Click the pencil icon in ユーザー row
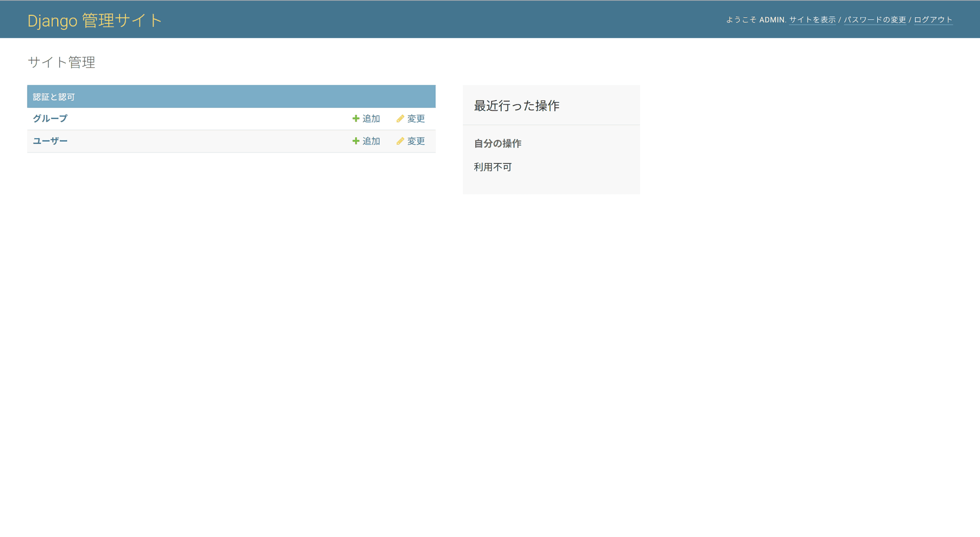980x537 pixels. pos(400,141)
